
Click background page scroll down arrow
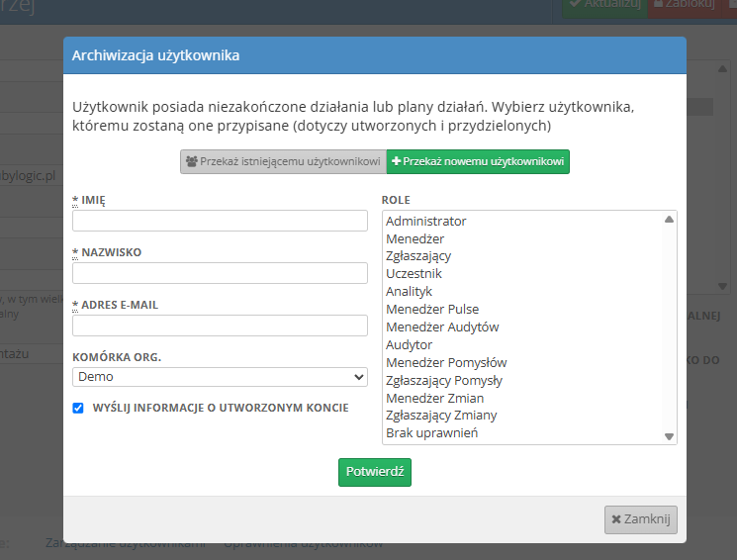click(722, 286)
